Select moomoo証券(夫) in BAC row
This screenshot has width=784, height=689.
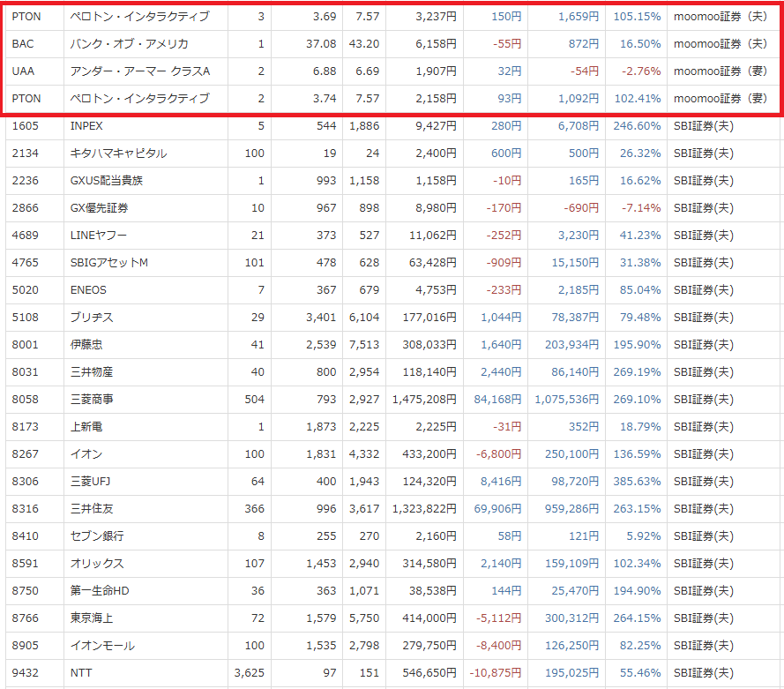pos(721,44)
